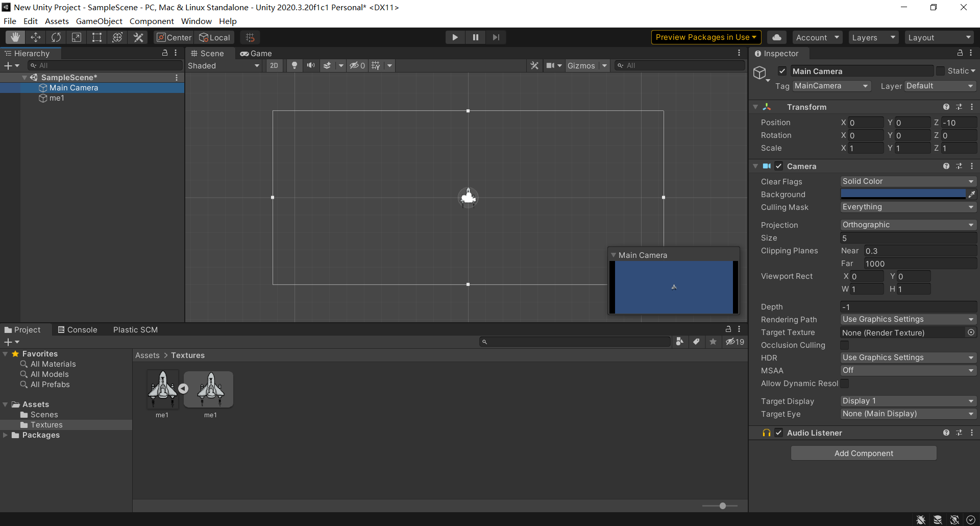Switch to the Console tab
Screen dimensions: 980x526
(x=78, y=330)
